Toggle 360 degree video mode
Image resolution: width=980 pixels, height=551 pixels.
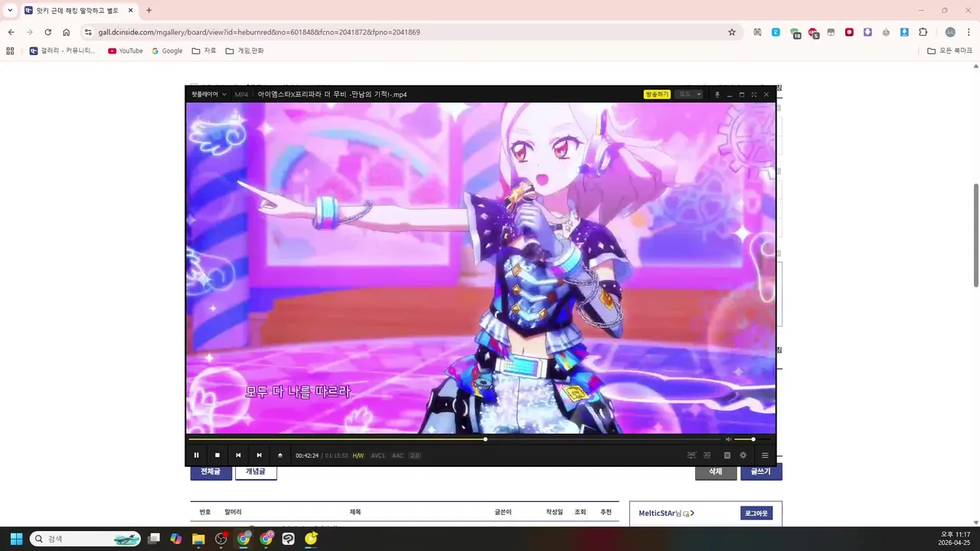(691, 455)
